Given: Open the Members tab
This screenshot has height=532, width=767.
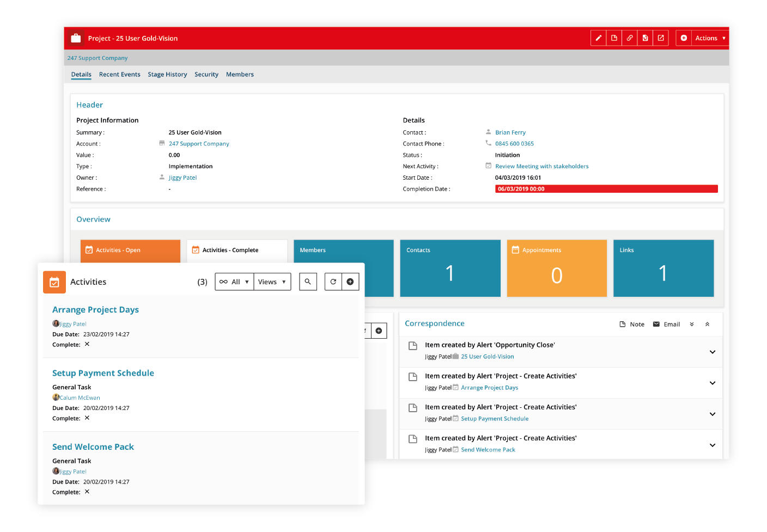Looking at the screenshot, I should [240, 75].
